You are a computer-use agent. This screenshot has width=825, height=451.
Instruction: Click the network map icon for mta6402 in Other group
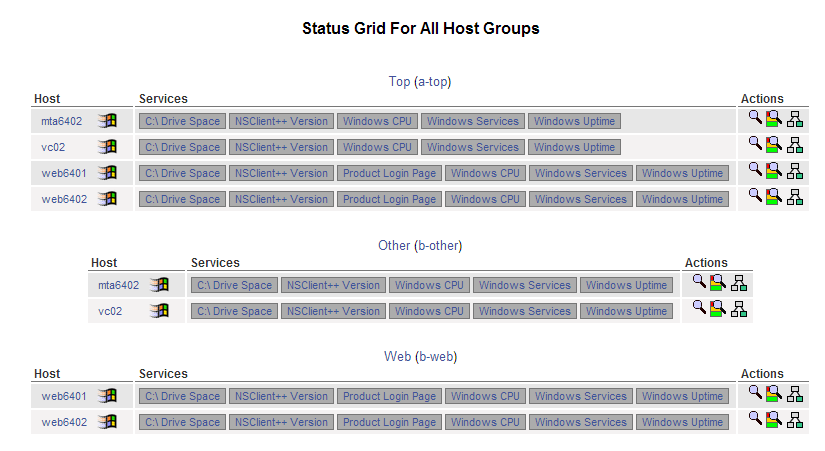click(x=739, y=283)
